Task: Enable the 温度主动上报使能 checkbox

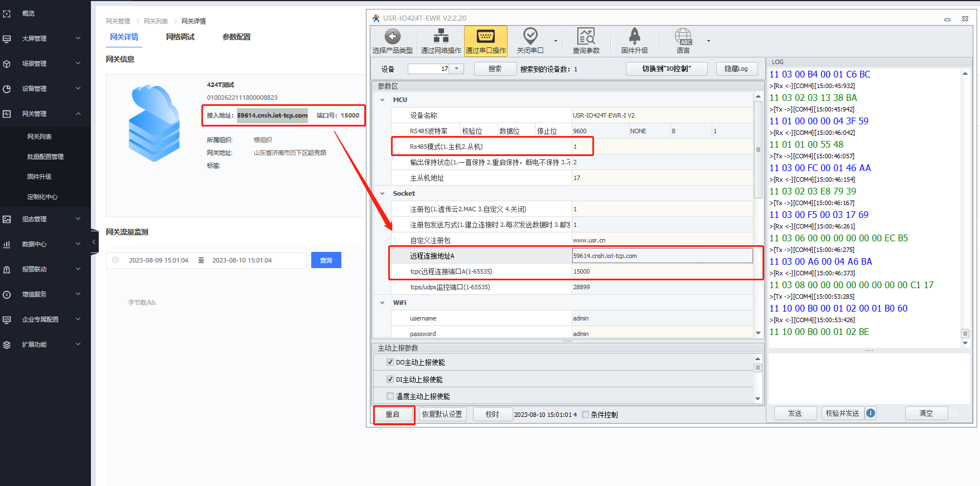Action: 390,396
